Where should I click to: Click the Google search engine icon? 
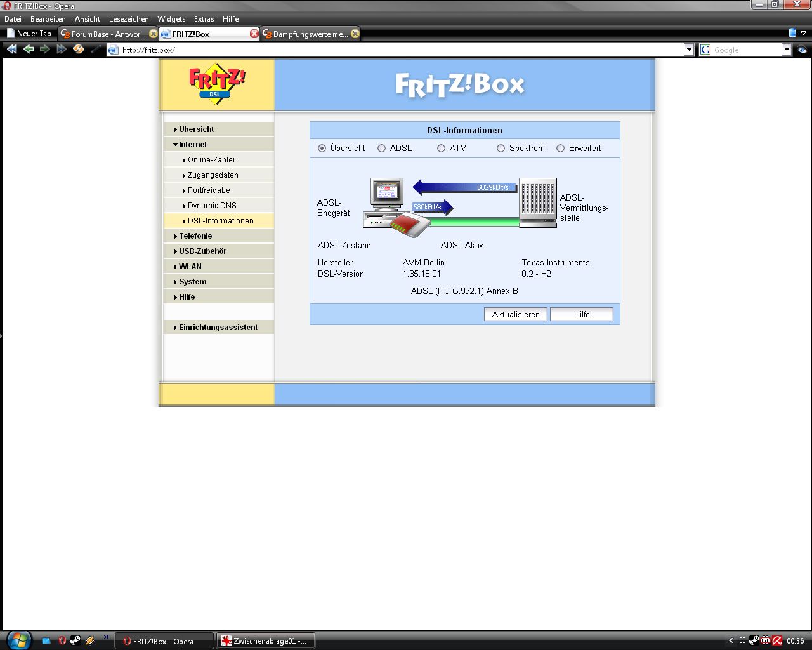click(x=705, y=50)
